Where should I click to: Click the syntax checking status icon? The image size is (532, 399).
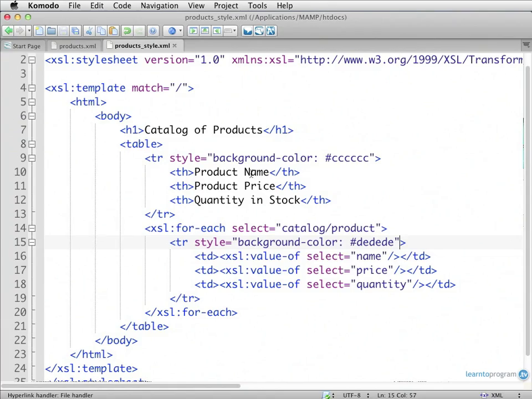(326, 395)
